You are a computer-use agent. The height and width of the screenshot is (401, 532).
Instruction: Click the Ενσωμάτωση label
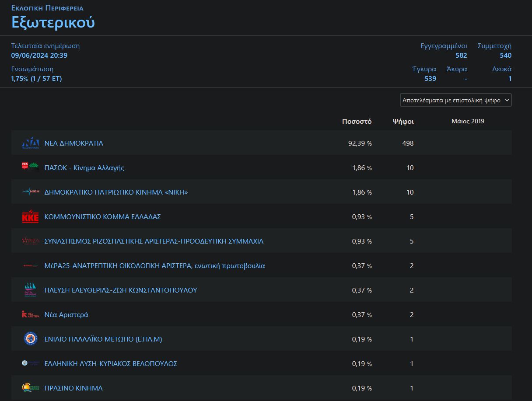point(32,69)
